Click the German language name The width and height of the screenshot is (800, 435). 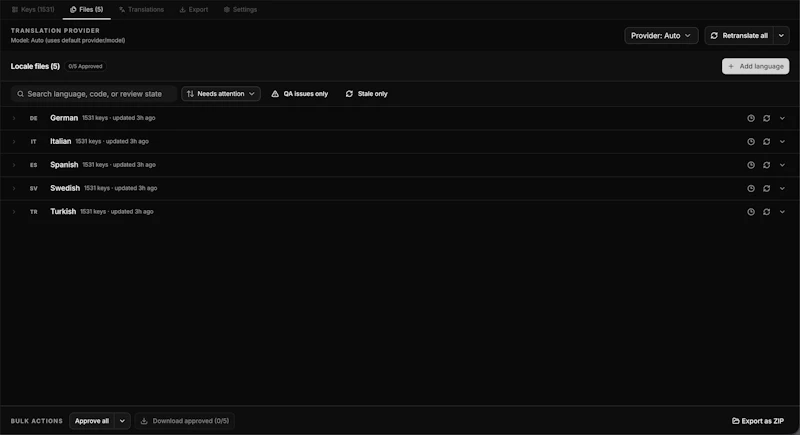(64, 118)
